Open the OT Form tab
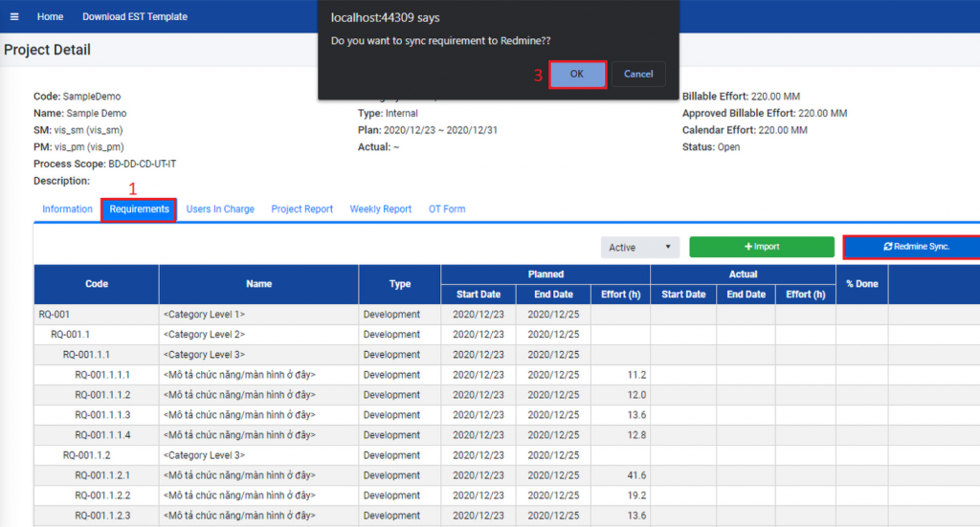The width and height of the screenshot is (980, 527). [x=447, y=209]
